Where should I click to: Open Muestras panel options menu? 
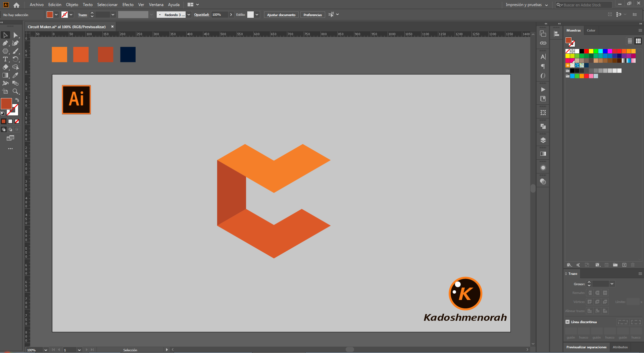coord(640,31)
